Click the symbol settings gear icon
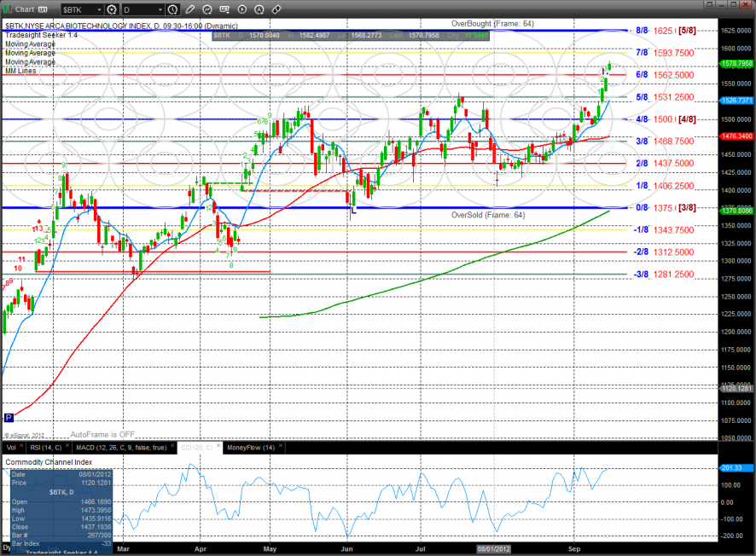756x556 pixels. point(112,10)
